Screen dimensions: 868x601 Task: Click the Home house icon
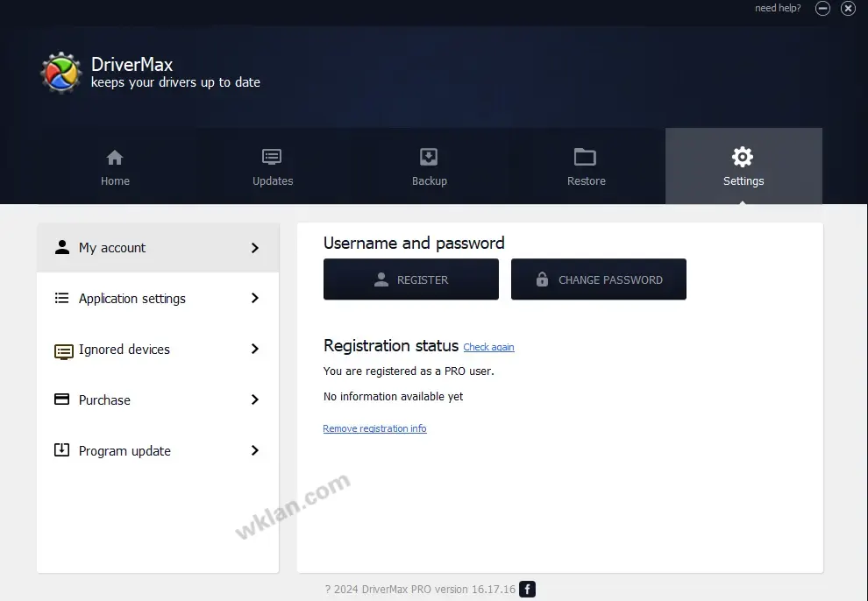[x=115, y=158]
